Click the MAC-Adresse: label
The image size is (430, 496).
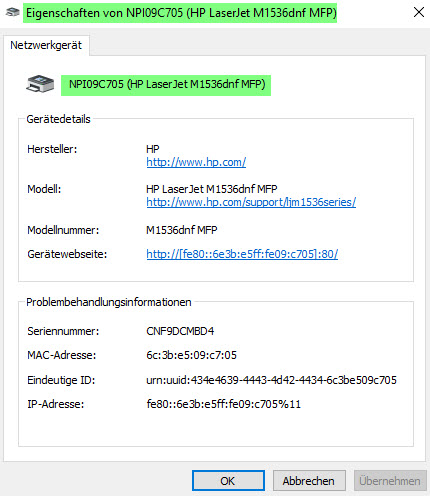[62, 355]
